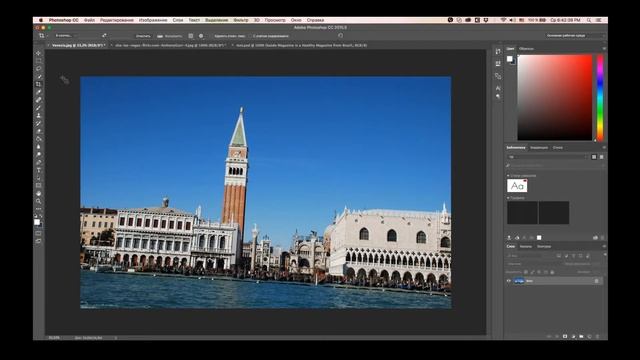Viewport: 640px width, 360px height.
Task: Open the History collapsed panel icon
Action: point(498,51)
